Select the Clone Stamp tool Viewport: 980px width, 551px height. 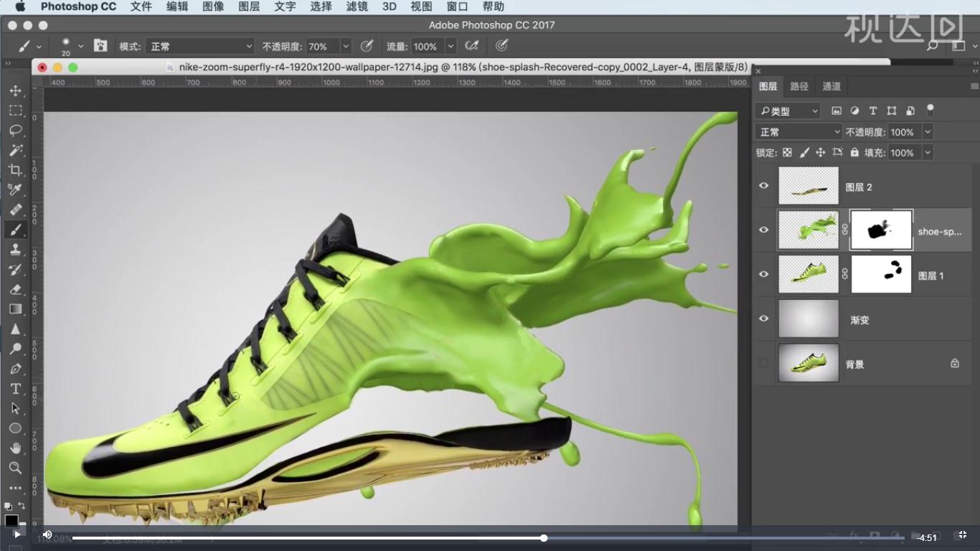(15, 250)
